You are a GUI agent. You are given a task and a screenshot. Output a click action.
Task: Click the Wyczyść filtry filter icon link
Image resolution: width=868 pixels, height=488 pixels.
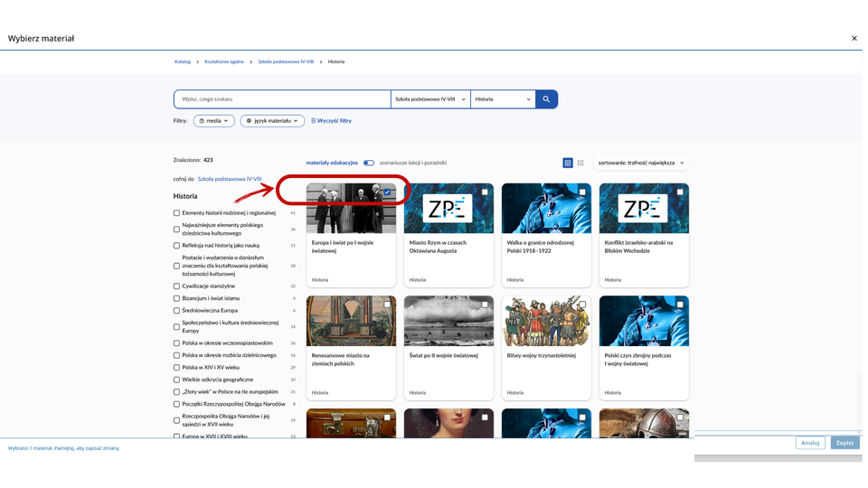pyautogui.click(x=332, y=121)
